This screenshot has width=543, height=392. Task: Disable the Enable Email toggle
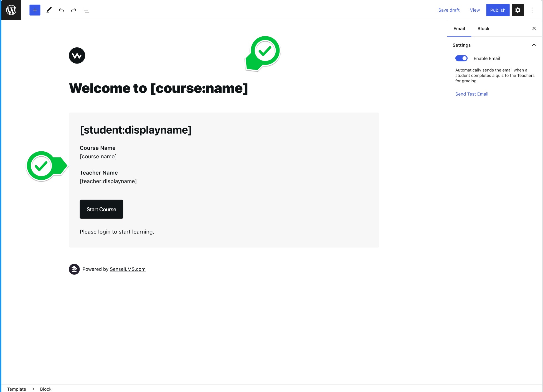click(461, 58)
